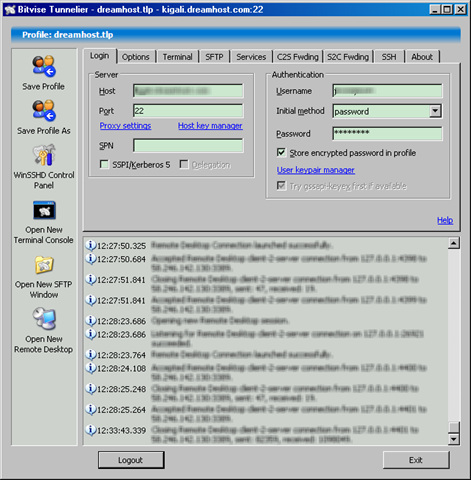Click the Host input field
Viewport: 471px width, 480px height.
(x=188, y=91)
